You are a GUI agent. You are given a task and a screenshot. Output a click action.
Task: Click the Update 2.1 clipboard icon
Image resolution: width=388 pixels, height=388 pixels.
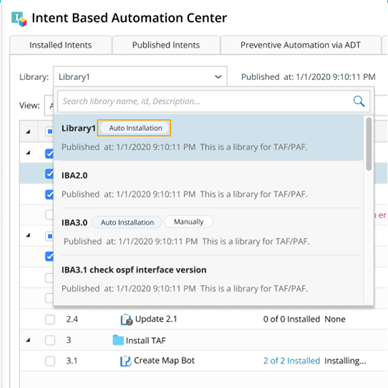click(x=126, y=319)
